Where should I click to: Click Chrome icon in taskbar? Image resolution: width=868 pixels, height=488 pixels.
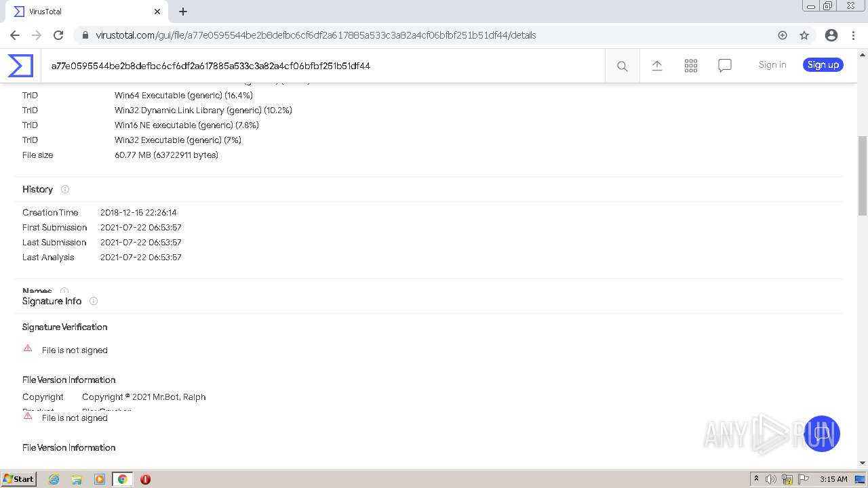pyautogui.click(x=122, y=479)
